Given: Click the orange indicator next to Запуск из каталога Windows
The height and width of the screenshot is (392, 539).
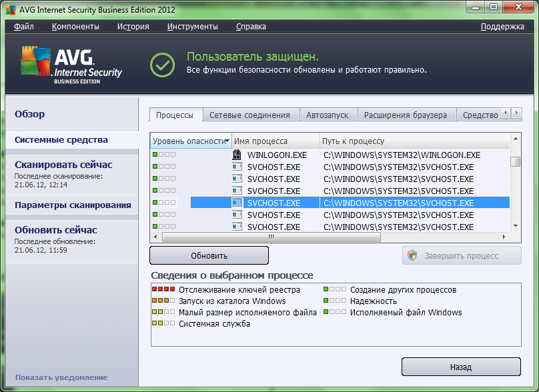Looking at the screenshot, I should 163,301.
